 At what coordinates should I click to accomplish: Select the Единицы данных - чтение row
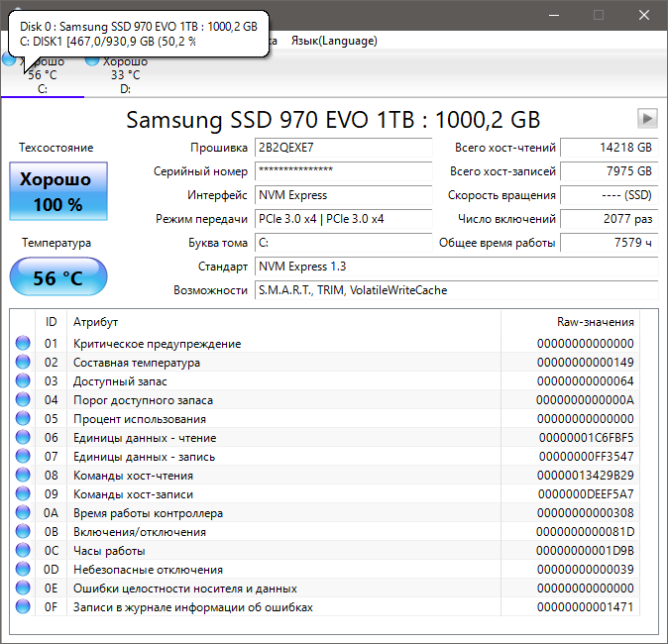pos(325,438)
